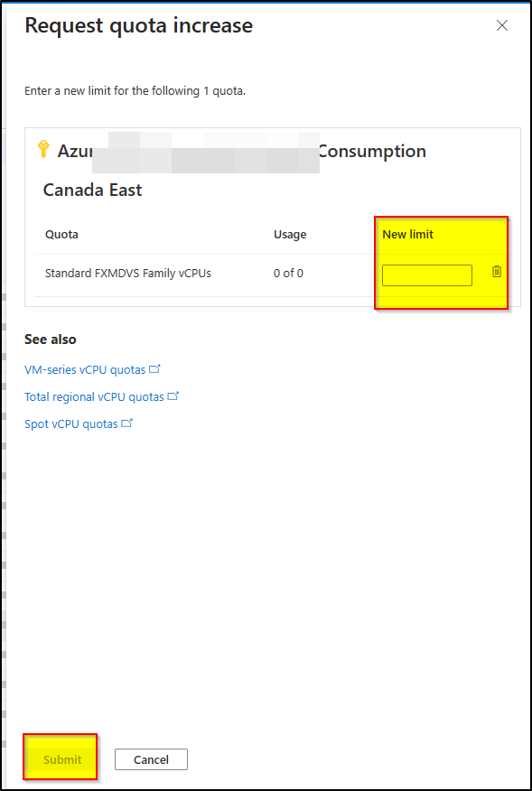The height and width of the screenshot is (791, 532).
Task: Open the Total regional vCPU quotas link
Action: point(94,397)
